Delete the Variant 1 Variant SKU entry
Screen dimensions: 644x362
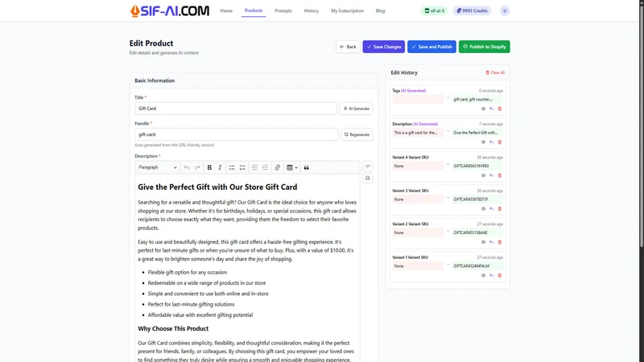pos(500,275)
